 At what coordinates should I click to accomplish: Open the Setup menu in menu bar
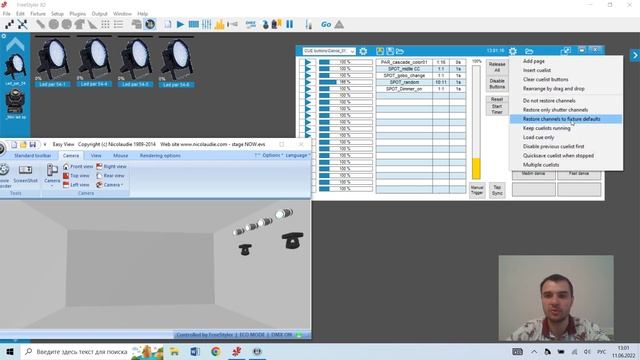(x=57, y=13)
